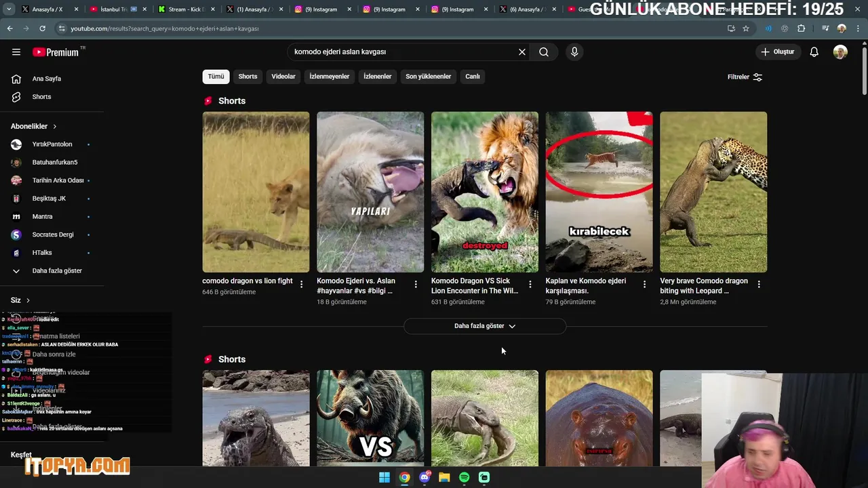Select the Shorts filter chip
Image resolution: width=868 pixels, height=488 pixels.
[248, 77]
